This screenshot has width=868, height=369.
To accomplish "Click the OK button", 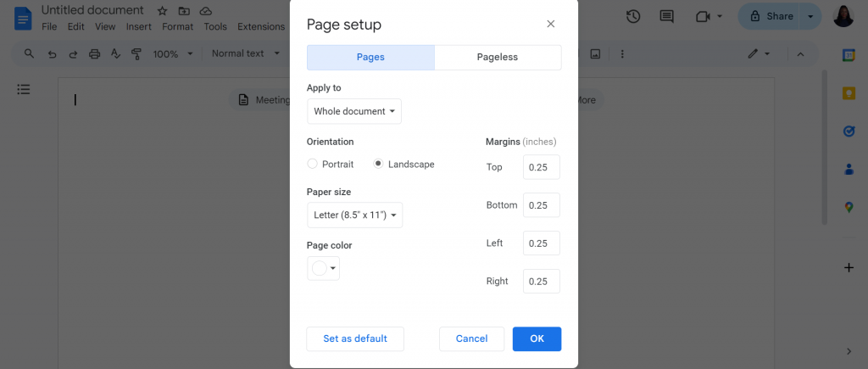I will coord(537,339).
